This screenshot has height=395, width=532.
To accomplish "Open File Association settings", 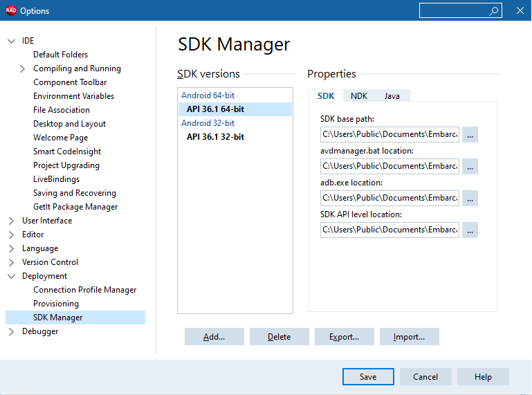I will point(62,110).
